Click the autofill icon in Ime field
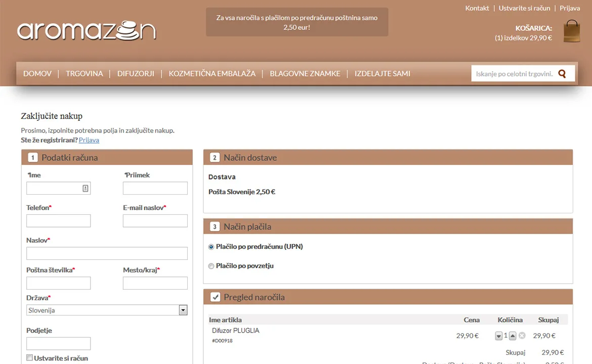This screenshot has height=364, width=592. click(86, 188)
